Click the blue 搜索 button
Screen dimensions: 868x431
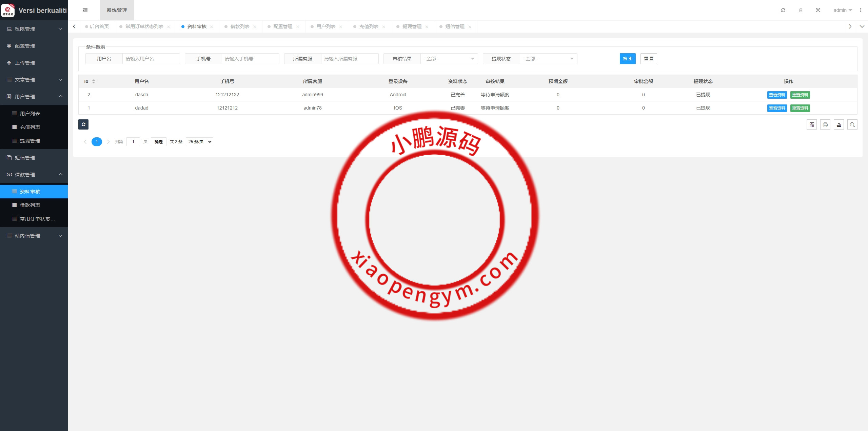(627, 59)
